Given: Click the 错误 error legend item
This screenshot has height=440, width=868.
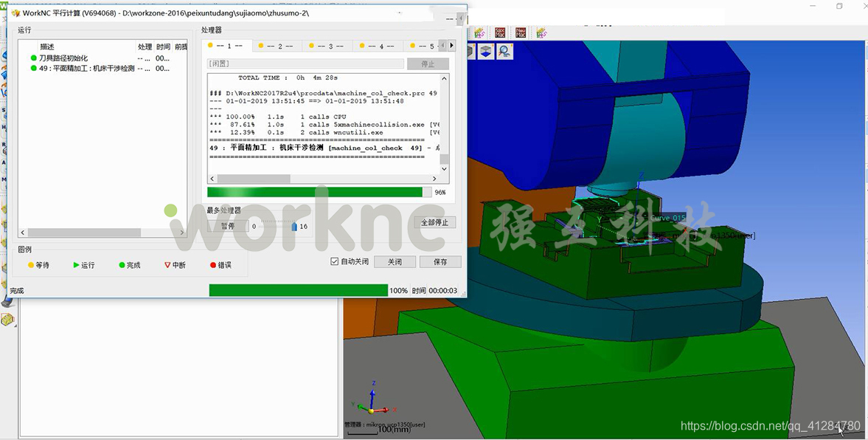Looking at the screenshot, I should pos(221,265).
